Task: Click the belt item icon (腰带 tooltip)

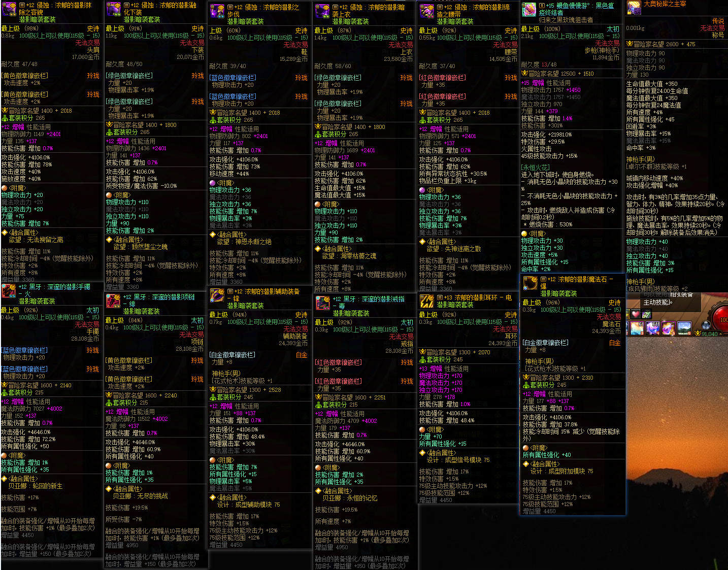Action: [427, 12]
